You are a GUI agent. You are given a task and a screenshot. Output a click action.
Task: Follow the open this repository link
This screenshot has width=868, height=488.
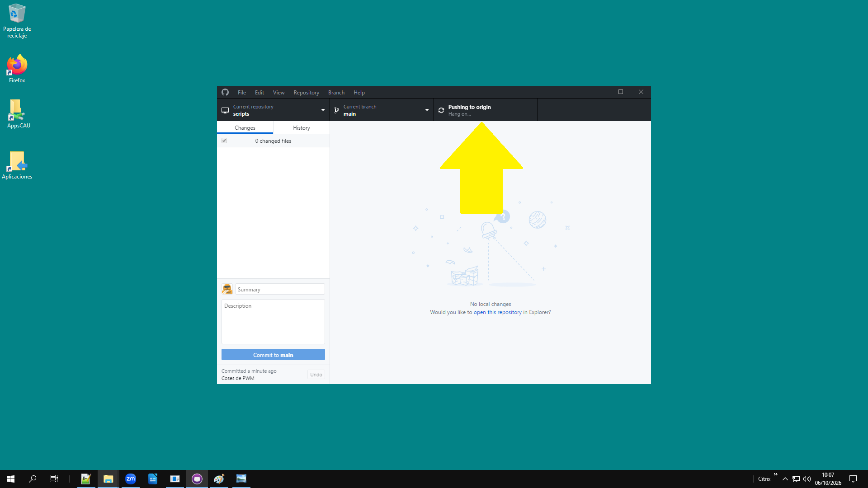pos(497,312)
